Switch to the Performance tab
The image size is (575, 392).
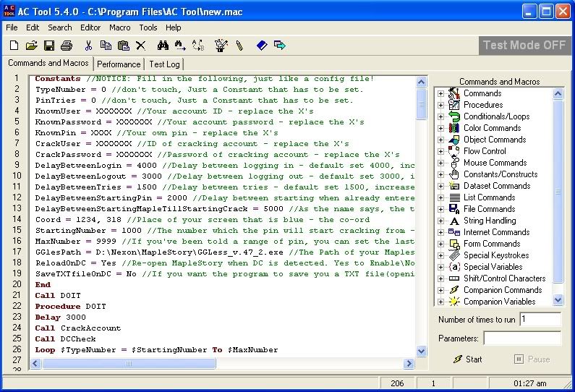point(119,64)
